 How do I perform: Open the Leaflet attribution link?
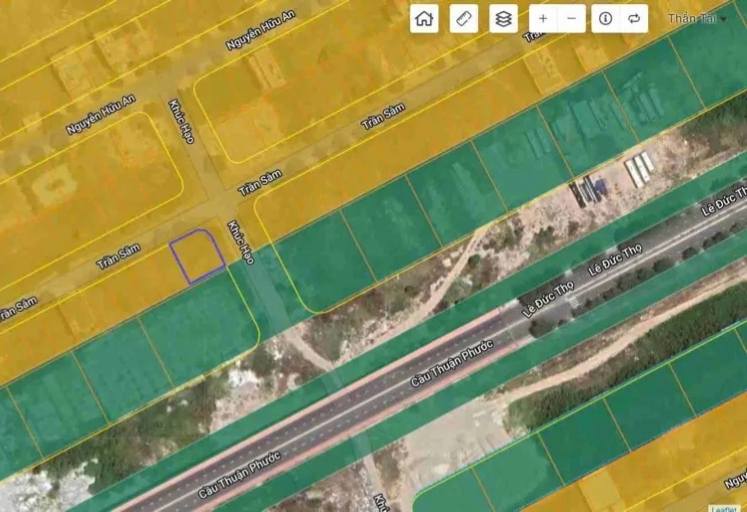(x=724, y=507)
